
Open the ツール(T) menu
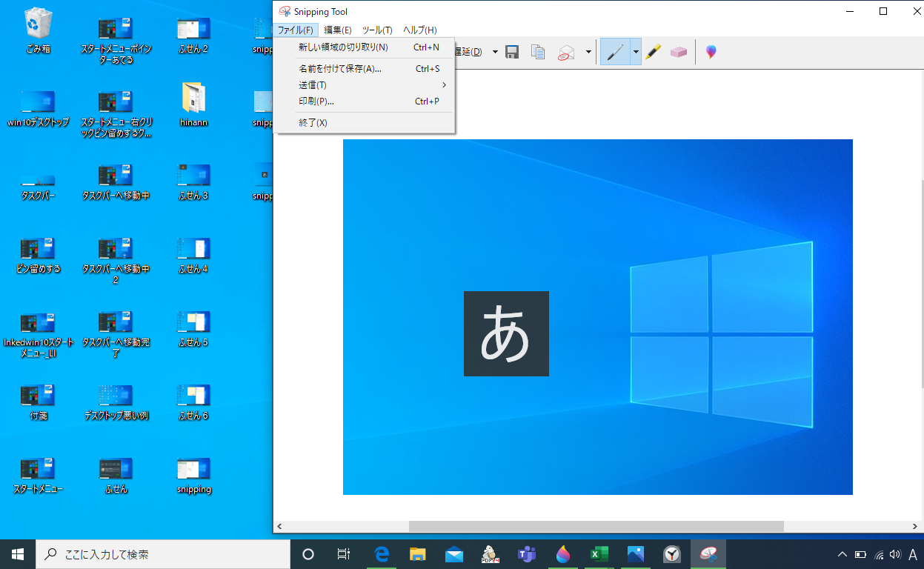(x=377, y=30)
